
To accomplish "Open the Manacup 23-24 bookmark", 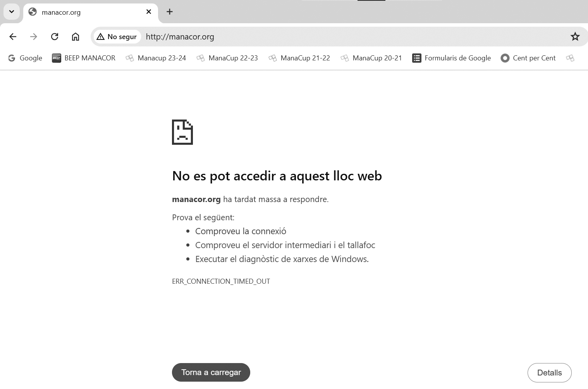I will [x=156, y=58].
